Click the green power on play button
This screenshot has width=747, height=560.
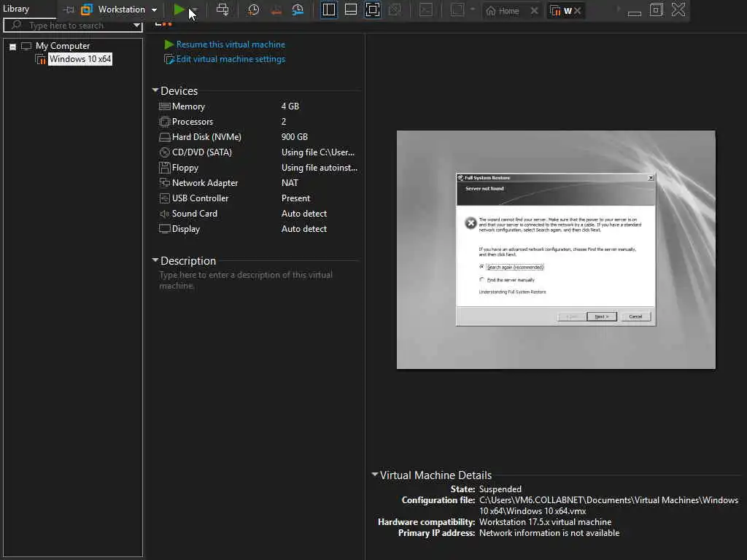point(179,9)
